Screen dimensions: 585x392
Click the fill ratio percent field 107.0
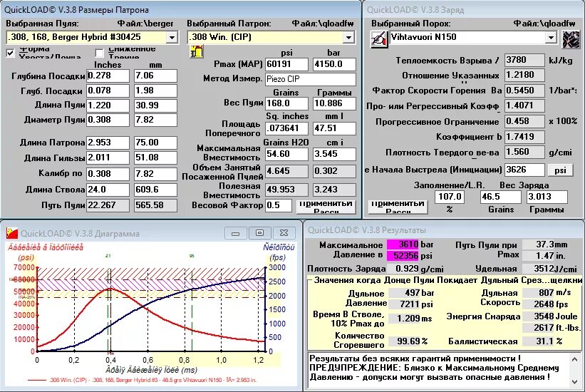449,197
